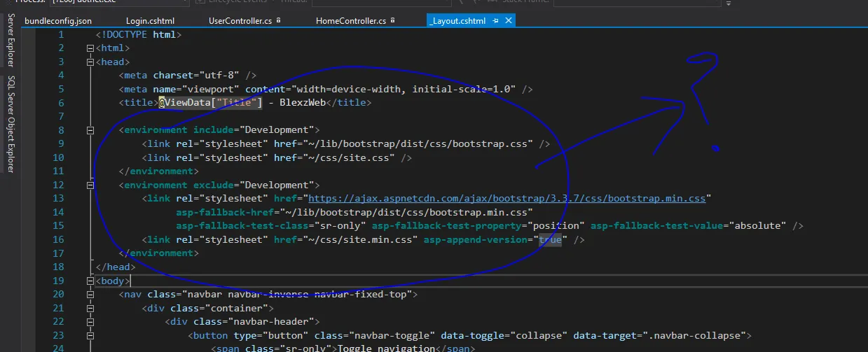Close the _Layout.cshtml tab
This screenshot has width=868, height=352.
(x=509, y=21)
